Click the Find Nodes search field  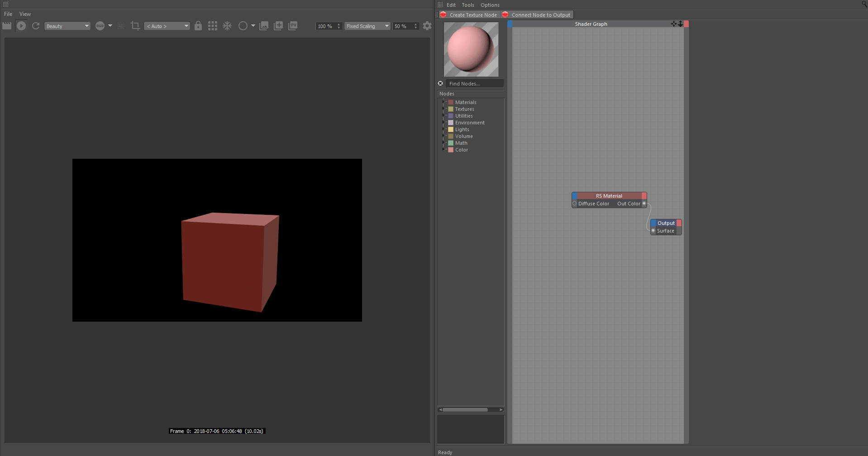coord(474,84)
